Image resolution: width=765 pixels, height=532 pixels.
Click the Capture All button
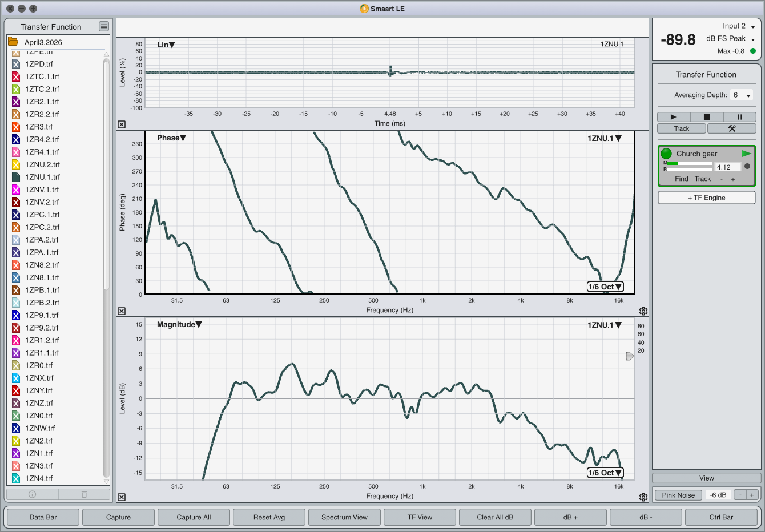(194, 517)
